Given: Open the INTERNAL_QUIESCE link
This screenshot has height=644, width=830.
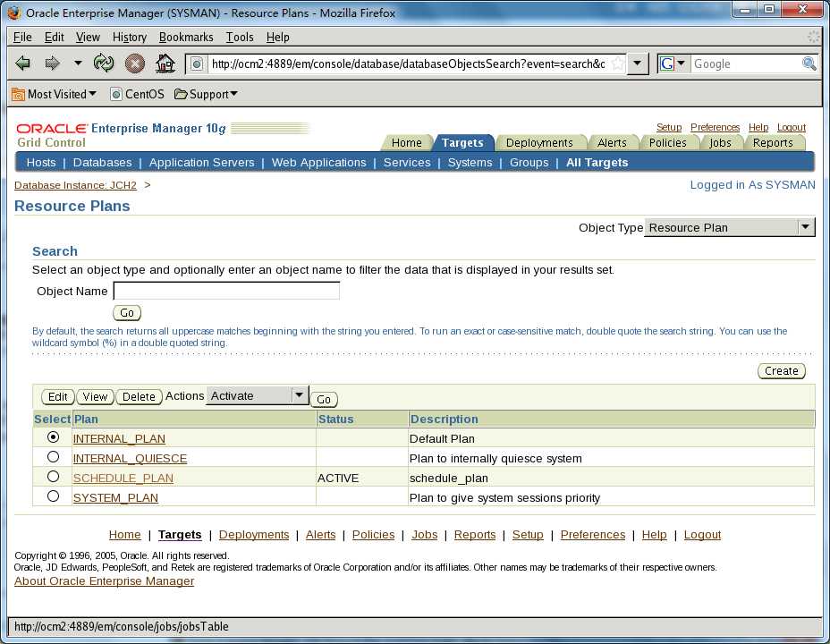Looking at the screenshot, I should 131,458.
